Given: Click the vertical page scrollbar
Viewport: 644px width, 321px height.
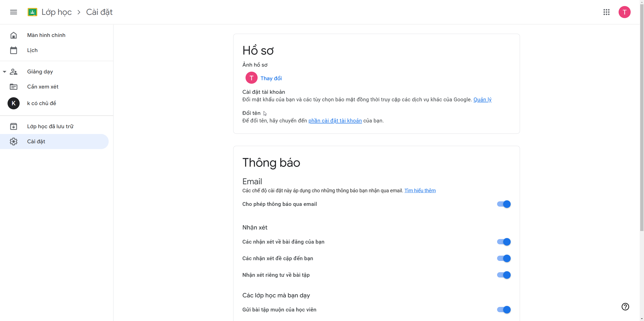Looking at the screenshot, I should [x=642, y=126].
